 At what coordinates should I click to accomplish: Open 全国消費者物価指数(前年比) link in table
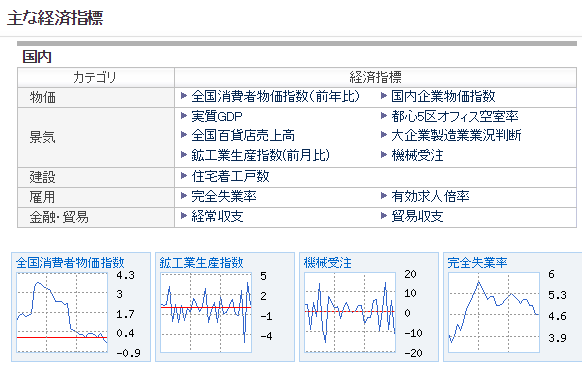point(275,96)
